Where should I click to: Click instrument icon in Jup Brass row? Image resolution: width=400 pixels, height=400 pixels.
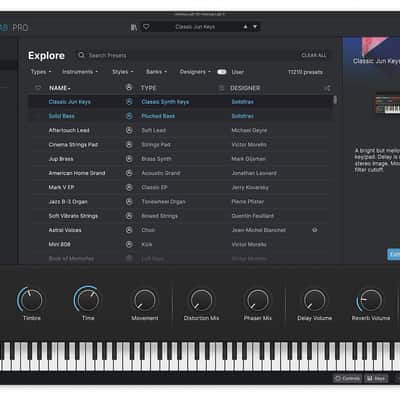pos(129,159)
